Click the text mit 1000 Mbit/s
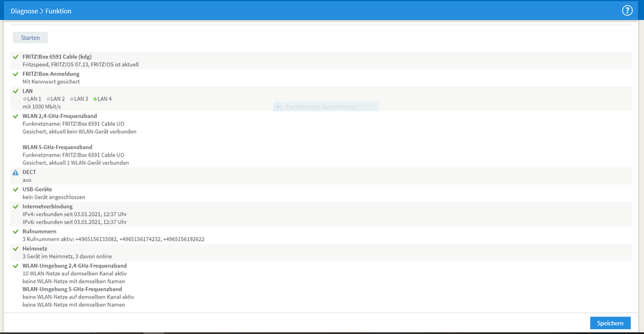The height and width of the screenshot is (334, 644). [41, 107]
